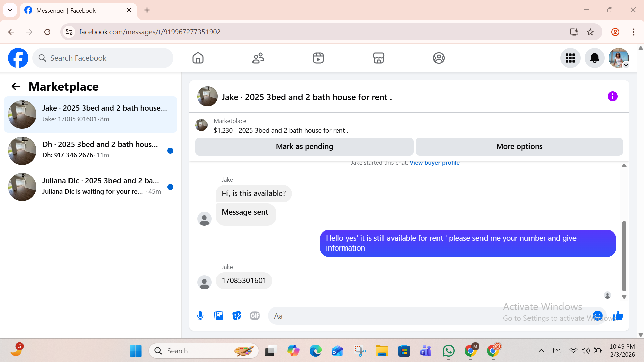Choose a sticker icon
This screenshot has height=362, width=644.
pos(237,316)
